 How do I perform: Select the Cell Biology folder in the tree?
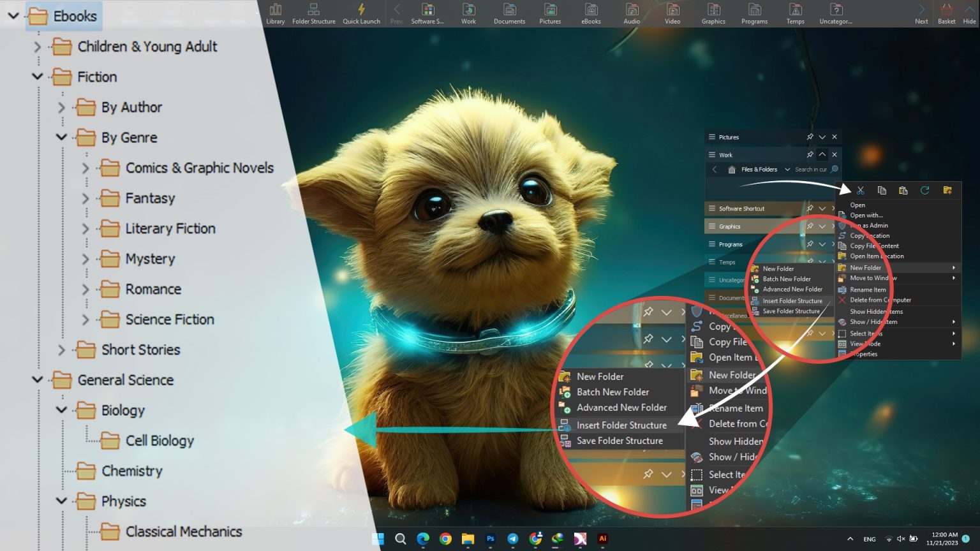pos(160,441)
